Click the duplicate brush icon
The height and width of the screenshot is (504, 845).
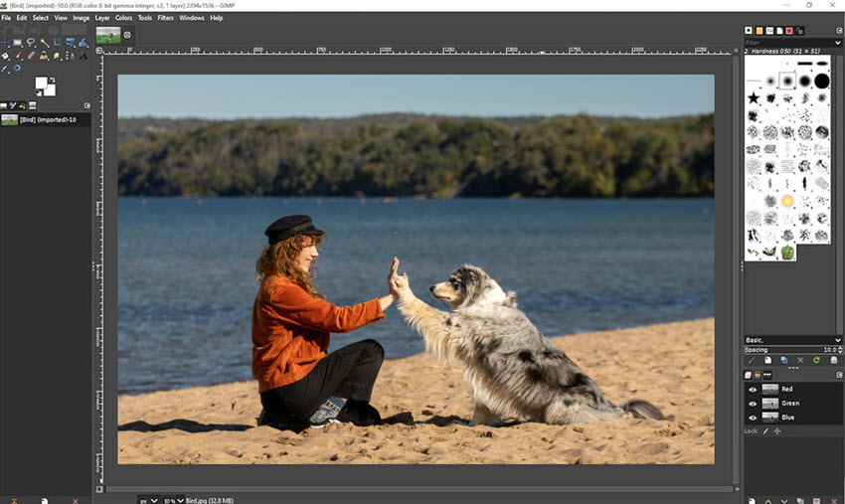tap(783, 360)
